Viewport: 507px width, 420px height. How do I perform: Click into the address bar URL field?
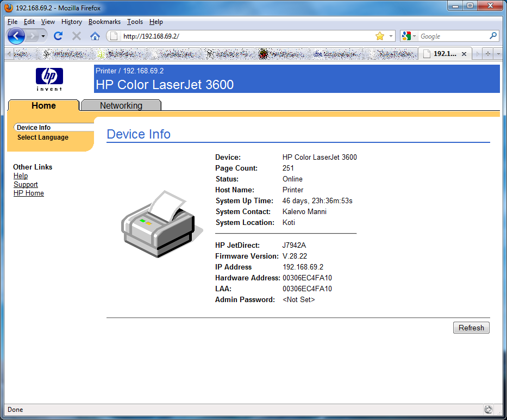[245, 36]
